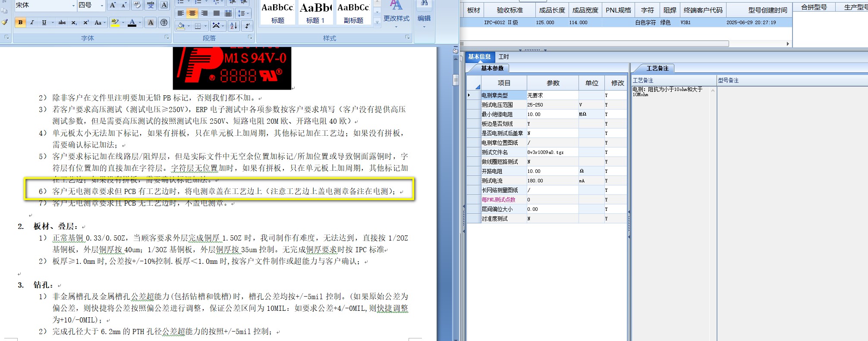The image size is (868, 341).
Task: Apply subscript formatting
Action: 74,22
